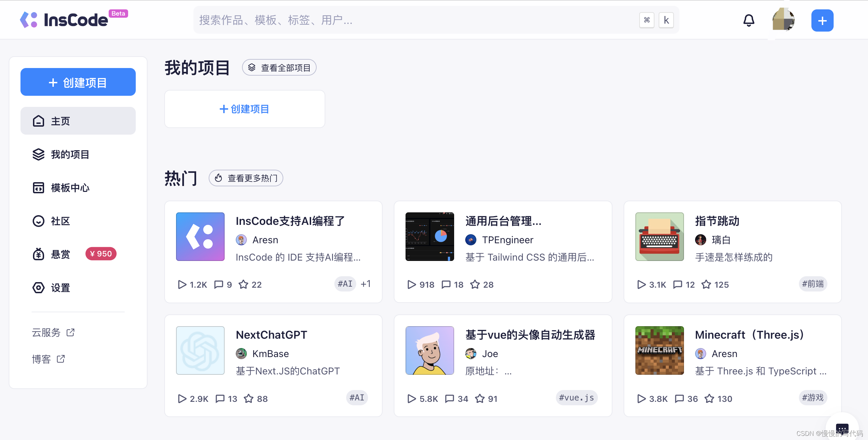868x440 pixels.
Task: Click the notification bell icon
Action: click(749, 20)
